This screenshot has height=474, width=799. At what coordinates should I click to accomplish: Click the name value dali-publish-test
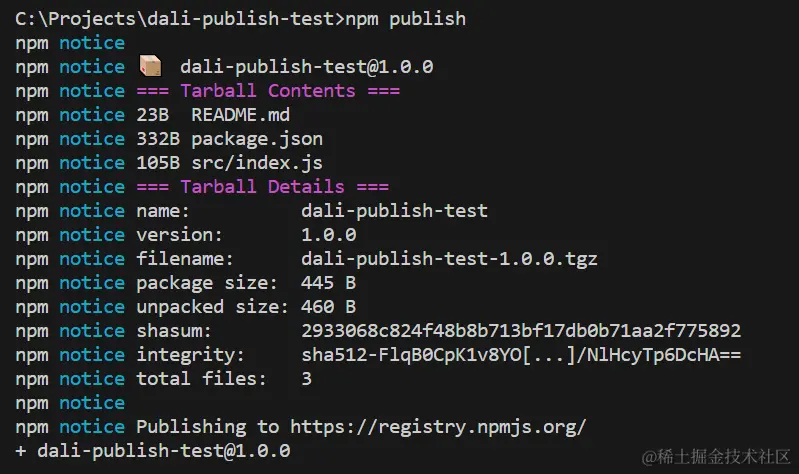pyautogui.click(x=394, y=211)
